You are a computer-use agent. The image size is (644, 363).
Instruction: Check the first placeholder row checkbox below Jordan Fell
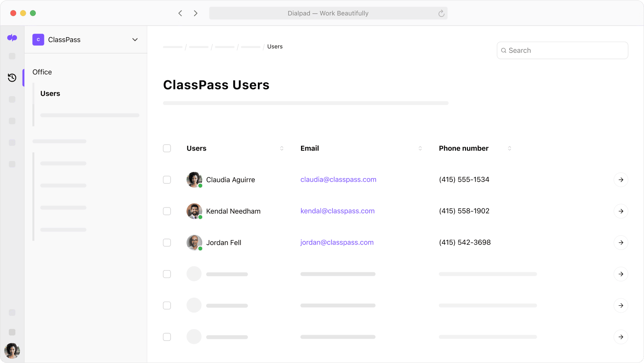[167, 274]
